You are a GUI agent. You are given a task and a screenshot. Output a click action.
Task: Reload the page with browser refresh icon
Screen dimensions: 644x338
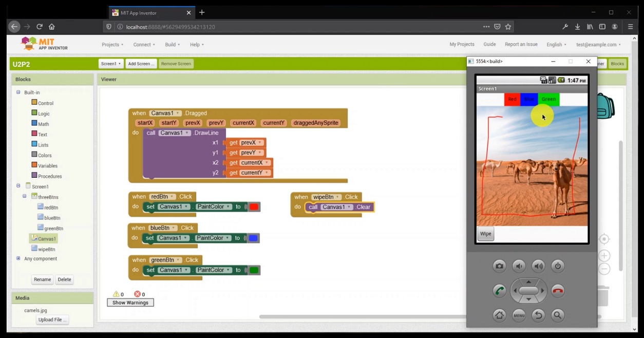(39, 27)
